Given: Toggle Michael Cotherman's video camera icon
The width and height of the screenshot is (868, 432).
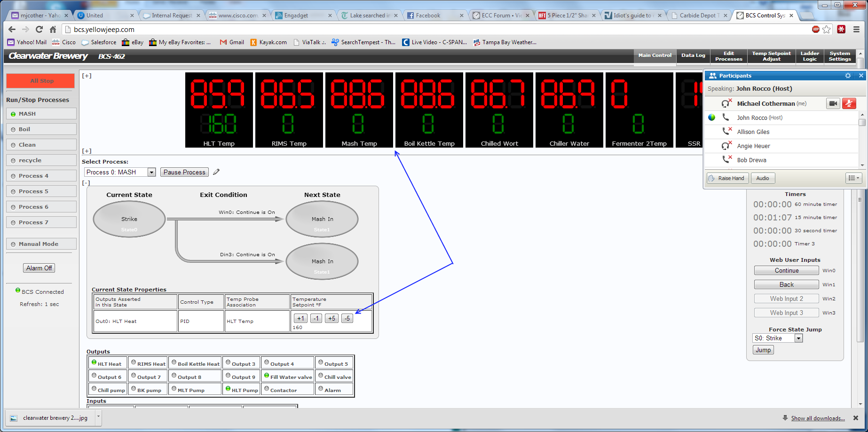Looking at the screenshot, I should (833, 103).
